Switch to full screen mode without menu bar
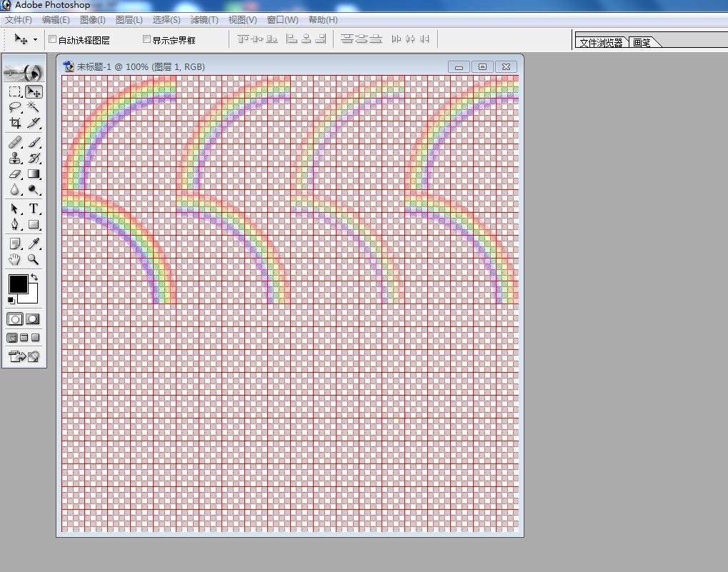 tap(35, 338)
